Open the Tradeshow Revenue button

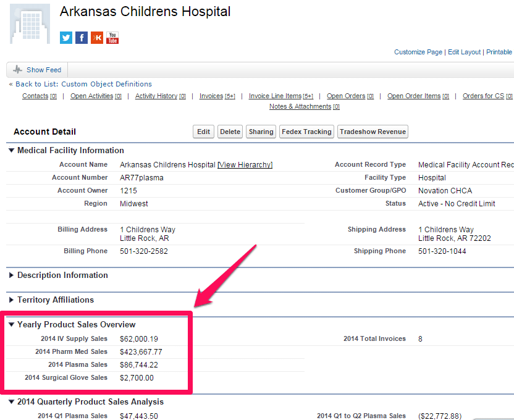[x=373, y=132]
